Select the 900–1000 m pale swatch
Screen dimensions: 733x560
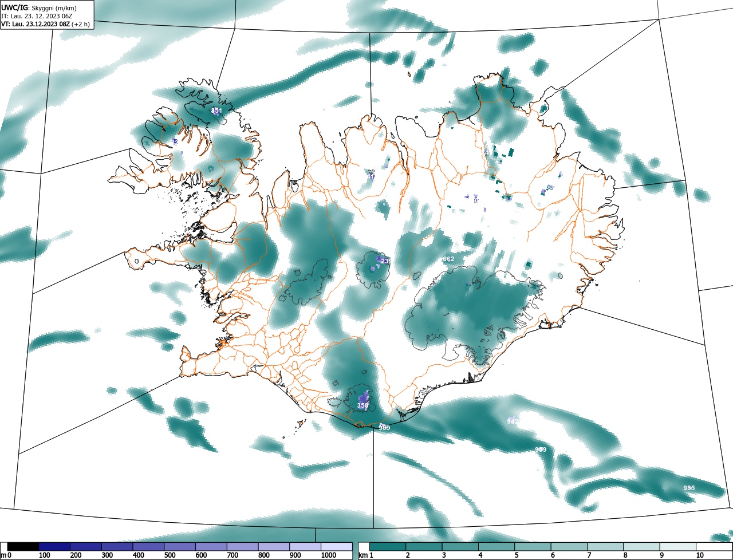pos(305,547)
